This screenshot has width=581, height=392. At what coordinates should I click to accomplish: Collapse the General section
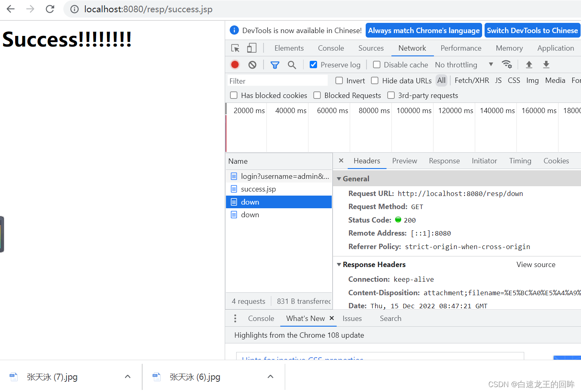(x=339, y=179)
